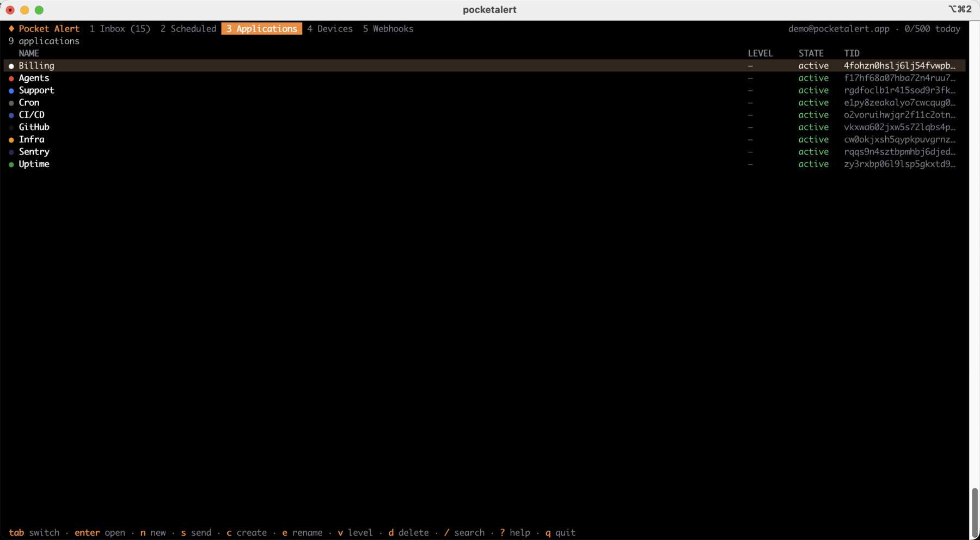Click the white dot beside Billing
980x540 pixels.
pos(11,66)
